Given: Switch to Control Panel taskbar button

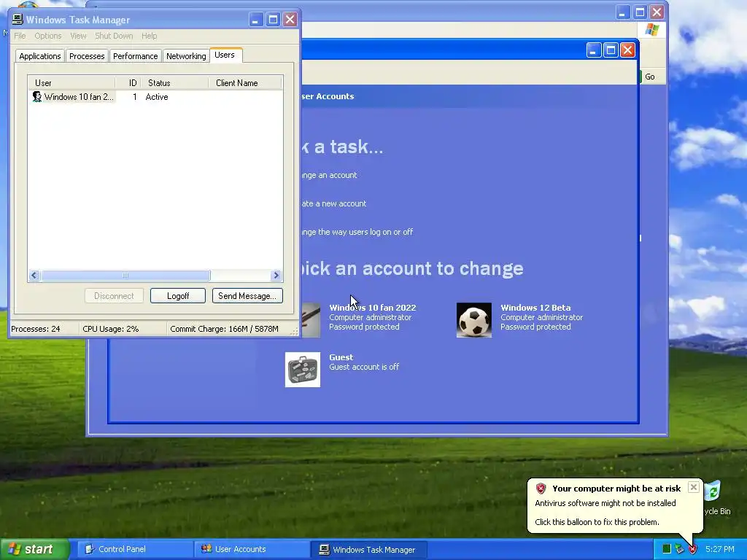Looking at the screenshot, I should 134,549.
